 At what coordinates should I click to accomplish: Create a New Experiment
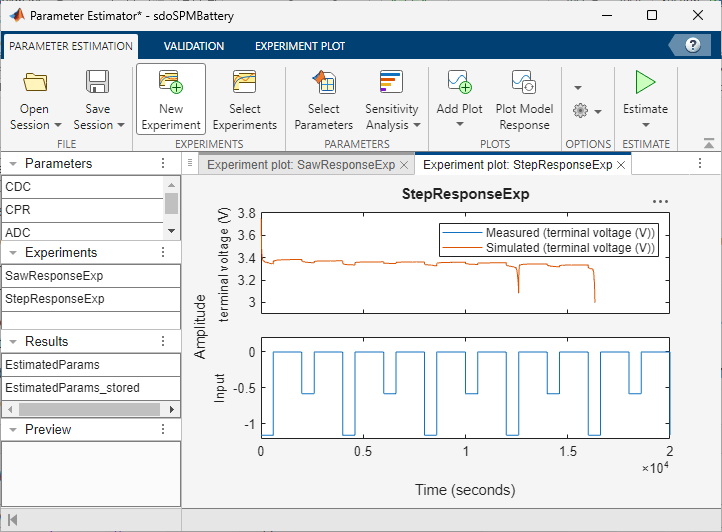point(171,83)
